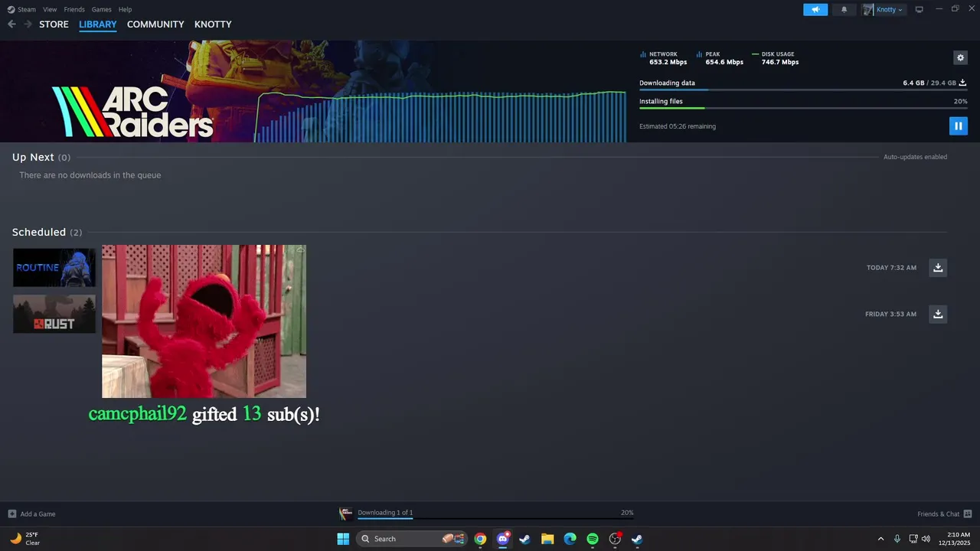The height and width of the screenshot is (551, 980).
Task: Download the Friday 3:53 AM scheduled update
Action: [x=938, y=314]
